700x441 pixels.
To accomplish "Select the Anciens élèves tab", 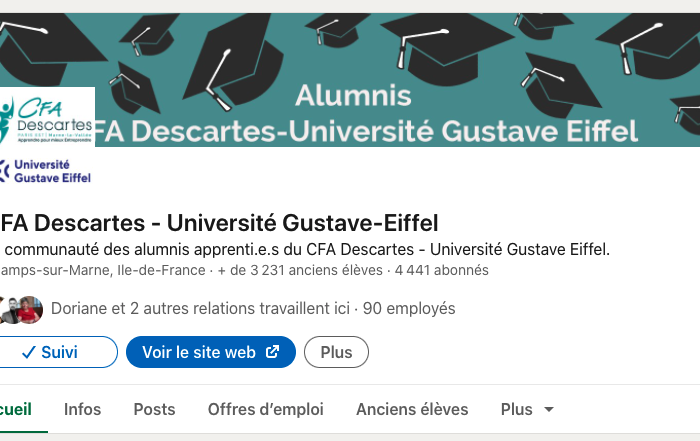I will point(412,409).
